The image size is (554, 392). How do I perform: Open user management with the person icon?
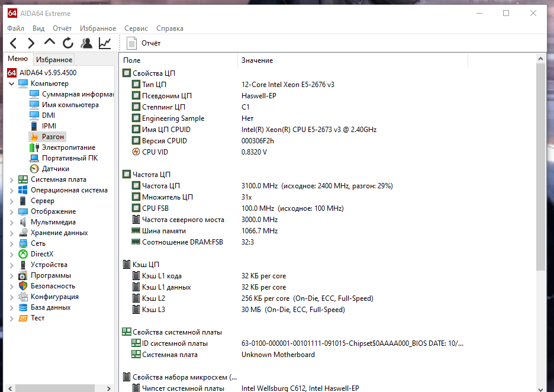86,43
